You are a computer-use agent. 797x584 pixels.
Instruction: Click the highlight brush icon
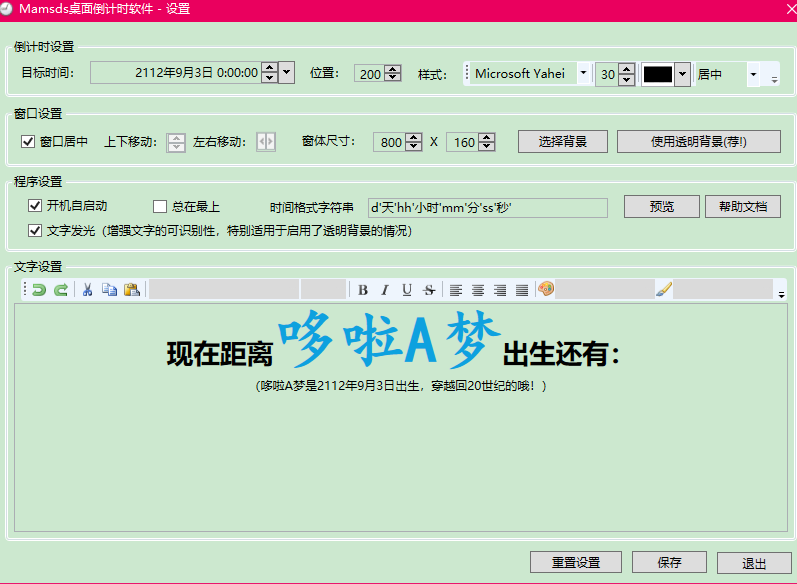tap(664, 289)
